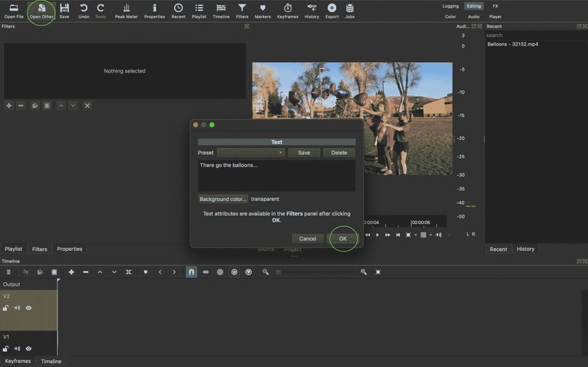Add a filter with the plus icon
The width and height of the screenshot is (588, 367).
pos(9,106)
